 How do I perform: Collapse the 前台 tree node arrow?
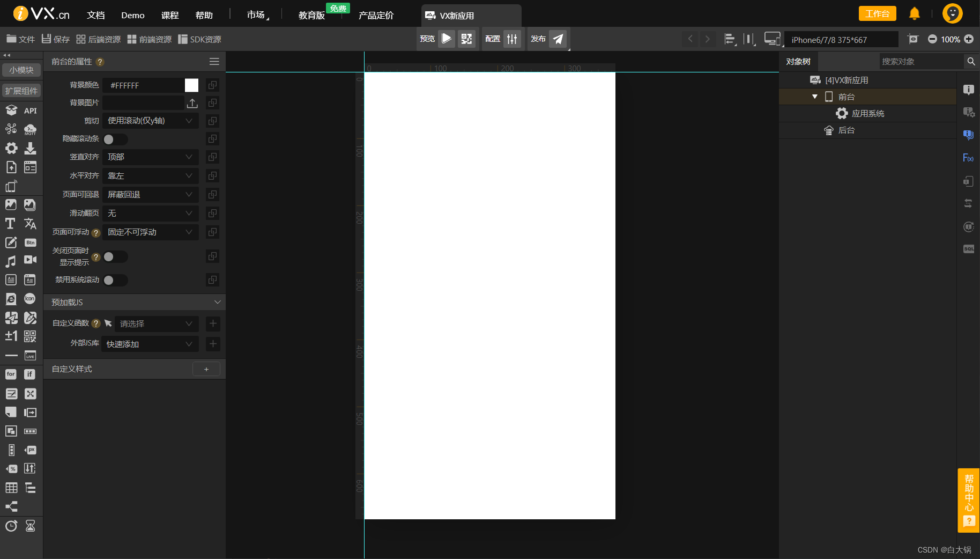(x=815, y=97)
